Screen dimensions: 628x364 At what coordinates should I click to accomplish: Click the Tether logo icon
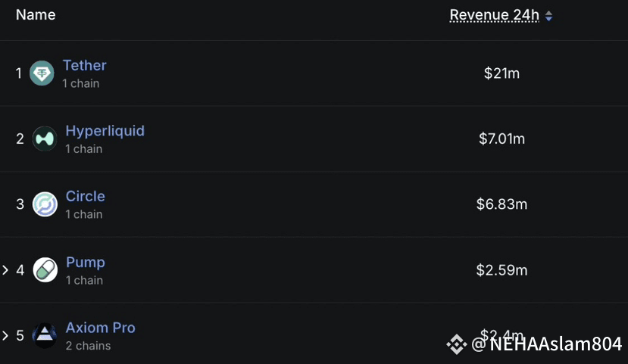pos(42,73)
